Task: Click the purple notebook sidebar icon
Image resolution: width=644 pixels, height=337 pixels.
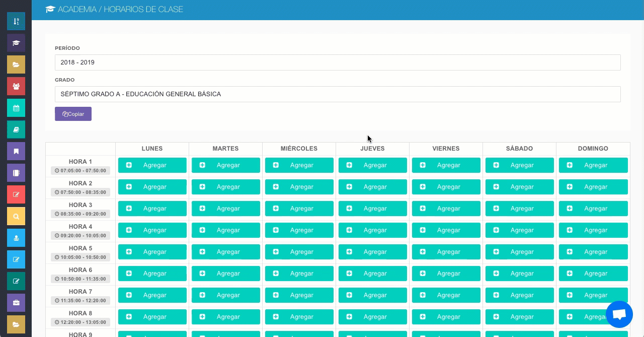Action: point(16,173)
